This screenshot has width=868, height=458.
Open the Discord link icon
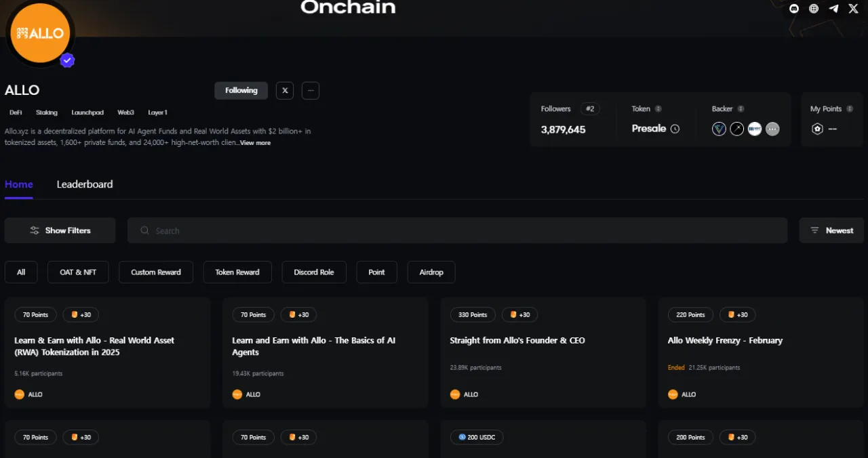(x=794, y=9)
